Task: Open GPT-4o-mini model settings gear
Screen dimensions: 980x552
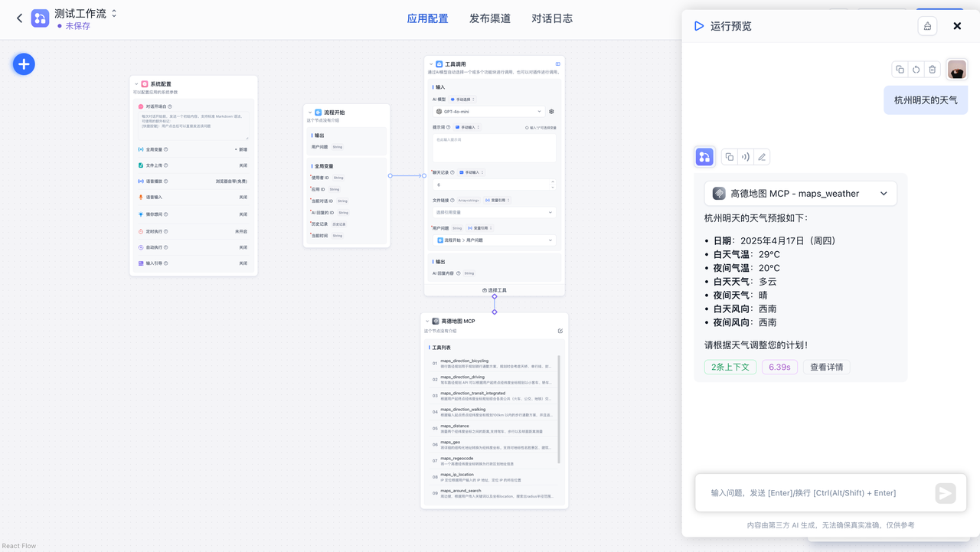Action: [551, 112]
